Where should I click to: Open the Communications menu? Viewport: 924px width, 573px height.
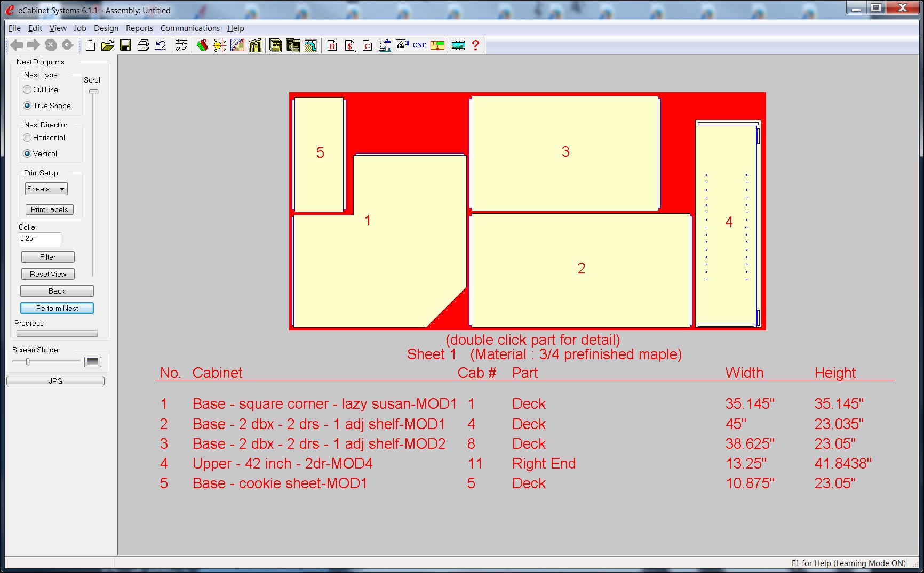(x=190, y=28)
